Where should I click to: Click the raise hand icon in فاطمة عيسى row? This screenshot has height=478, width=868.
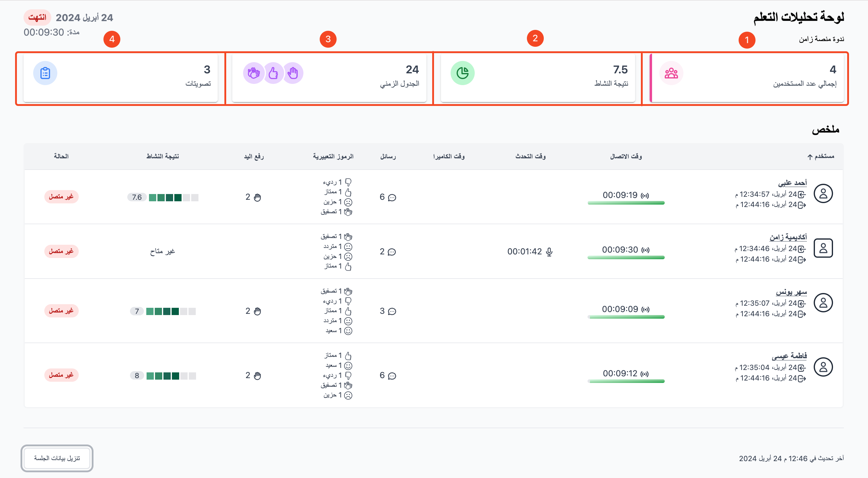pyautogui.click(x=258, y=375)
